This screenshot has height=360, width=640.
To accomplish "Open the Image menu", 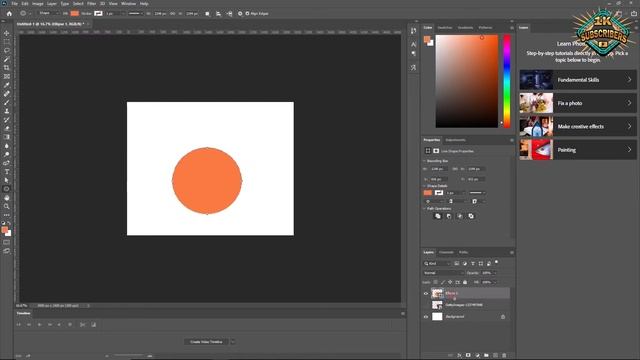I will coord(38,4).
